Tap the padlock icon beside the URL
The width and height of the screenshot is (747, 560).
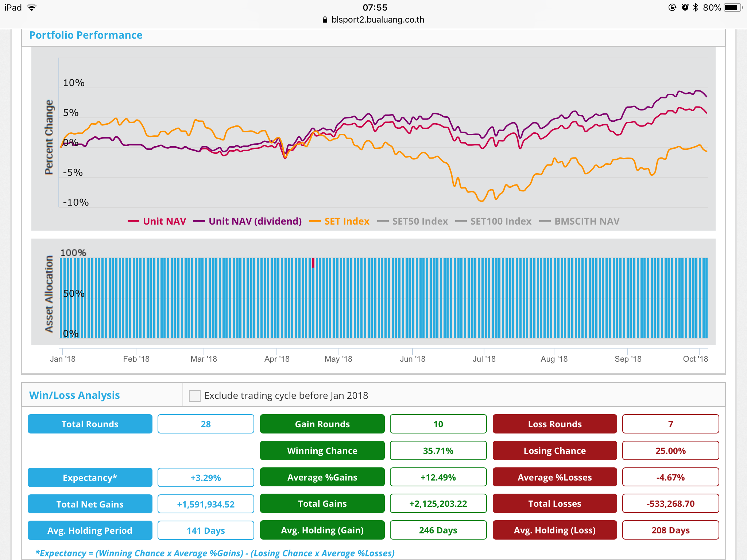tap(325, 20)
